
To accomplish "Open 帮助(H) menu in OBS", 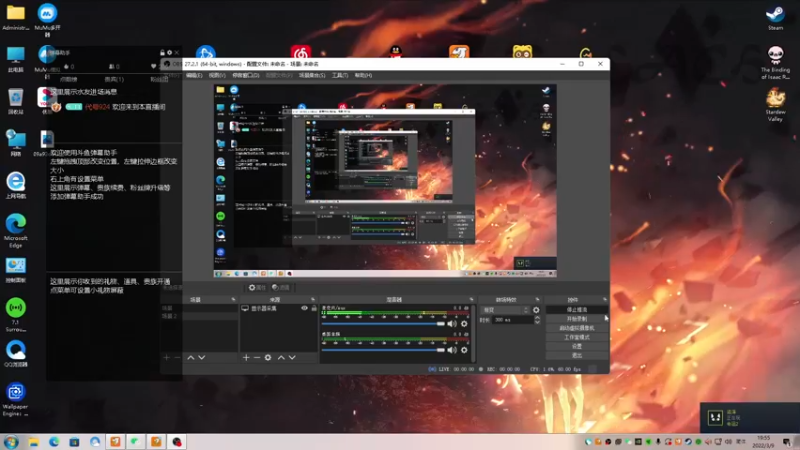I will click(x=363, y=76).
